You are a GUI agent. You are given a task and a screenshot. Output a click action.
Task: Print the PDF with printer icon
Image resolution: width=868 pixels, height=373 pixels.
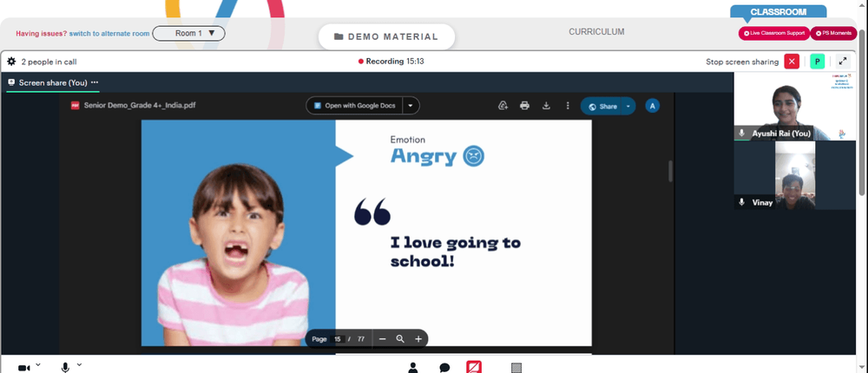[525, 106]
